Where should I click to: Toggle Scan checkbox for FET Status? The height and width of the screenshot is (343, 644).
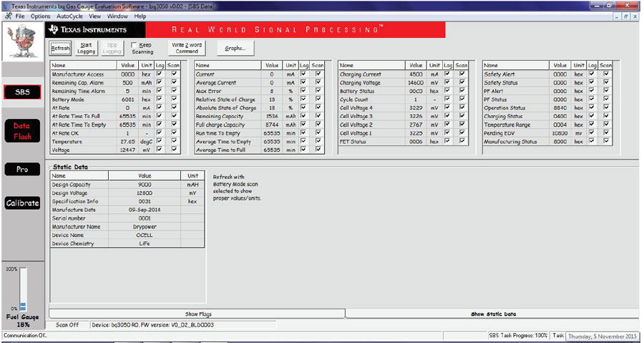(x=462, y=141)
